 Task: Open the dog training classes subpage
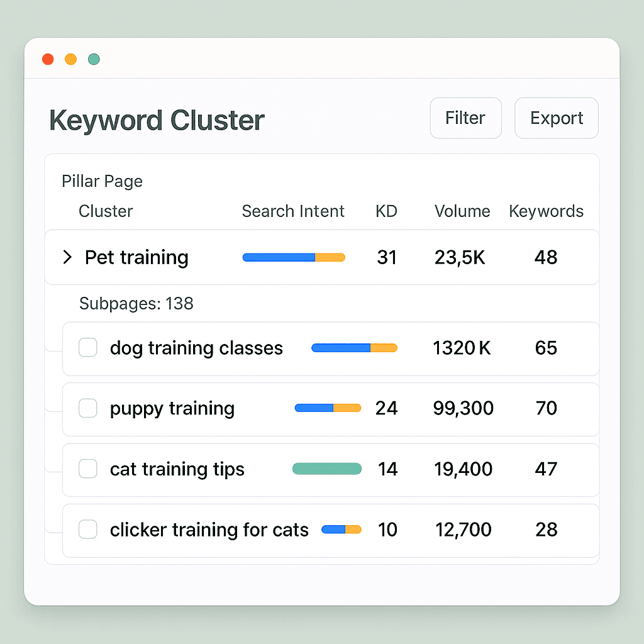pyautogui.click(x=196, y=348)
